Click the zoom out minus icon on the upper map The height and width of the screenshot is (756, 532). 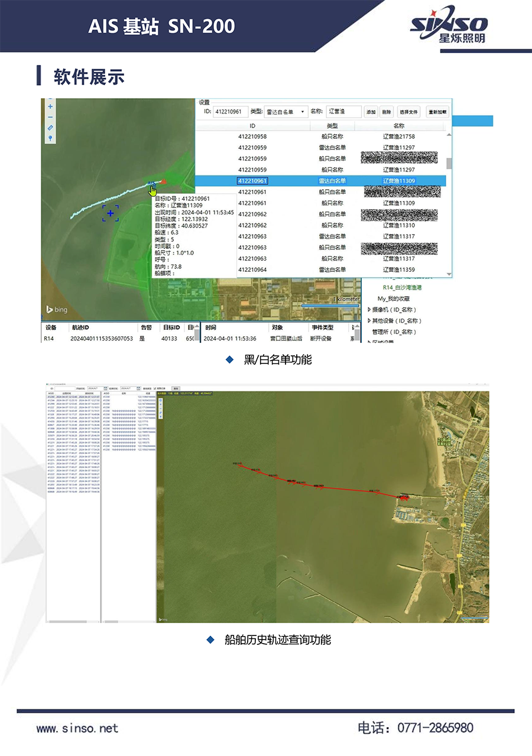[50, 117]
